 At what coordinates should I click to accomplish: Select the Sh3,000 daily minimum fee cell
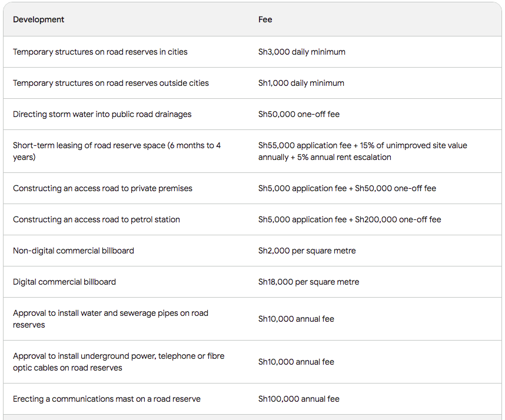(x=302, y=52)
